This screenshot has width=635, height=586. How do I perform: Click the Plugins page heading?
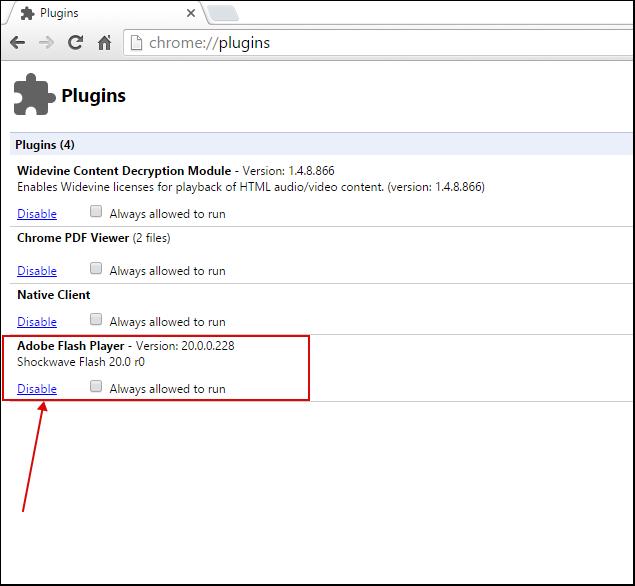click(94, 96)
